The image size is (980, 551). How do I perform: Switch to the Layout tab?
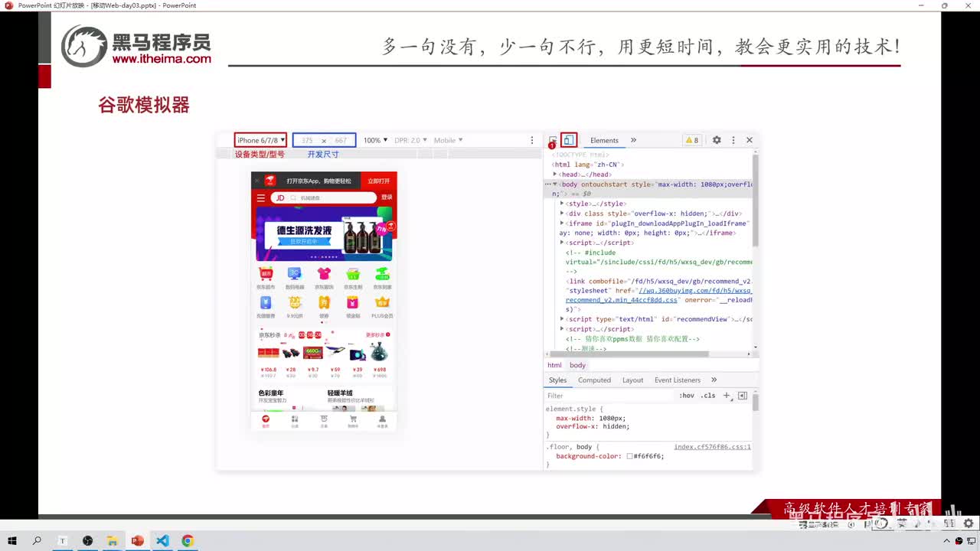click(632, 380)
